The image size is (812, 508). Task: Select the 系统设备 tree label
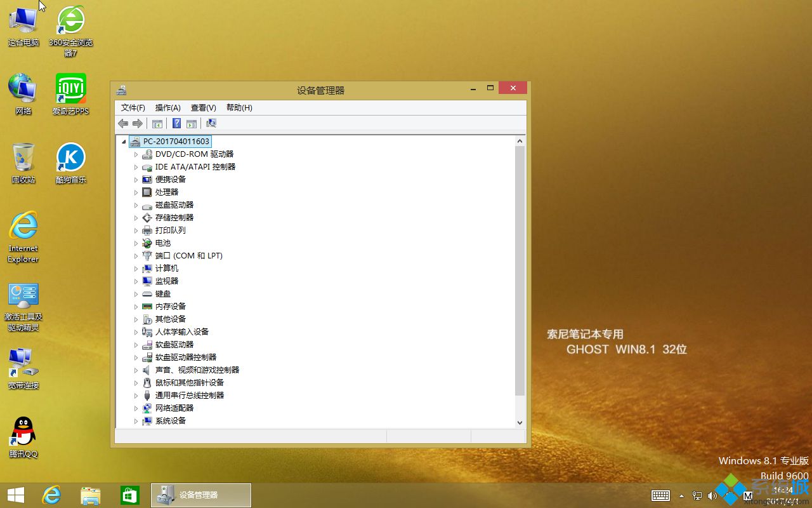click(171, 420)
